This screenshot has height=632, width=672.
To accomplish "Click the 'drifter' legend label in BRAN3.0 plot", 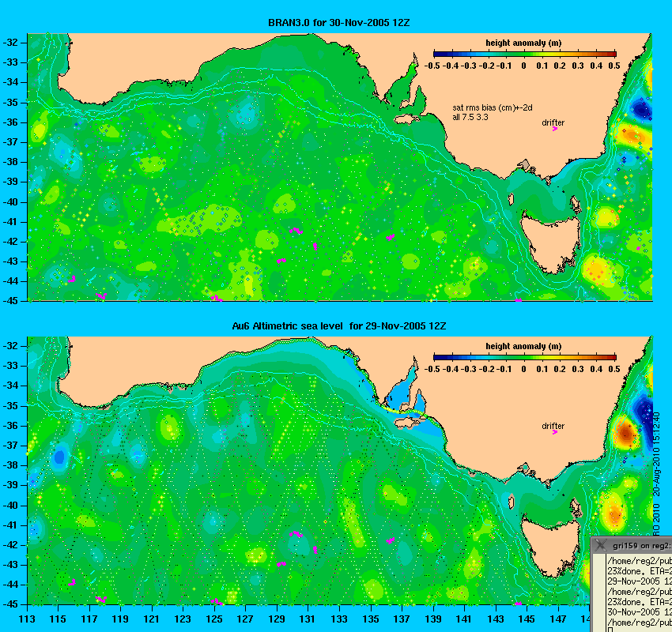I will [x=553, y=122].
